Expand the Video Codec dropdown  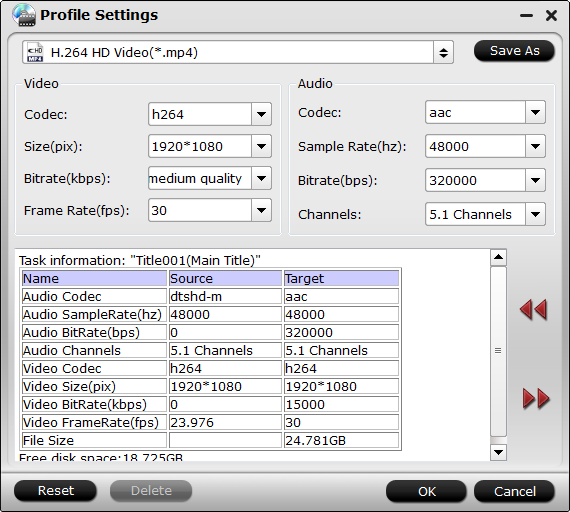pyautogui.click(x=261, y=114)
